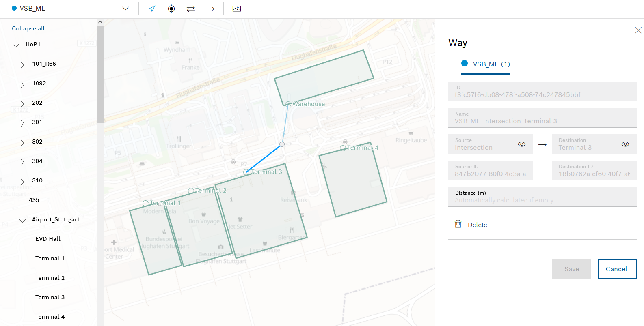The width and height of the screenshot is (644, 326).
Task: Click the tree panel scrollbar thumb
Action: coord(100,74)
